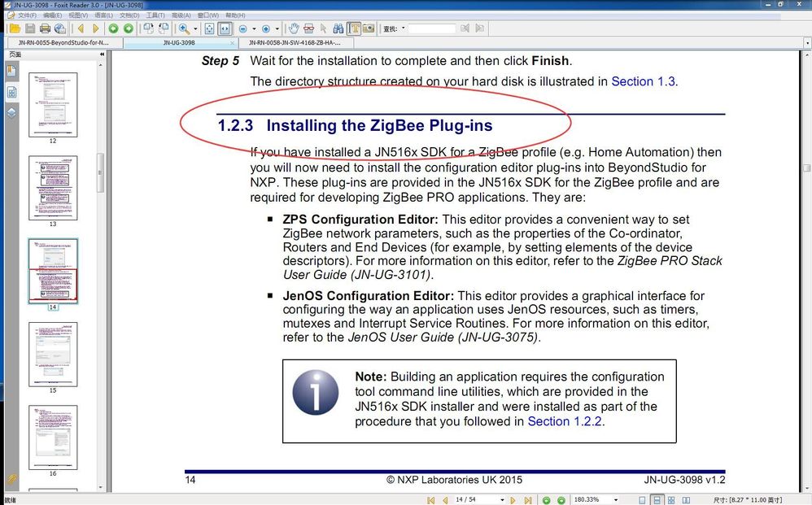Click the thumbnail panel vertical scrollbar handle
The width and height of the screenshot is (812, 505).
(x=100, y=173)
